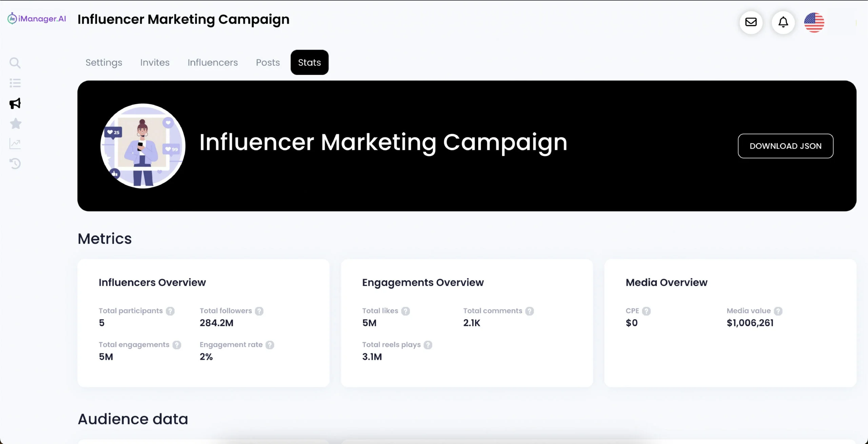This screenshot has height=444, width=868.
Task: Click the iManager.AI logo
Action: [x=37, y=19]
